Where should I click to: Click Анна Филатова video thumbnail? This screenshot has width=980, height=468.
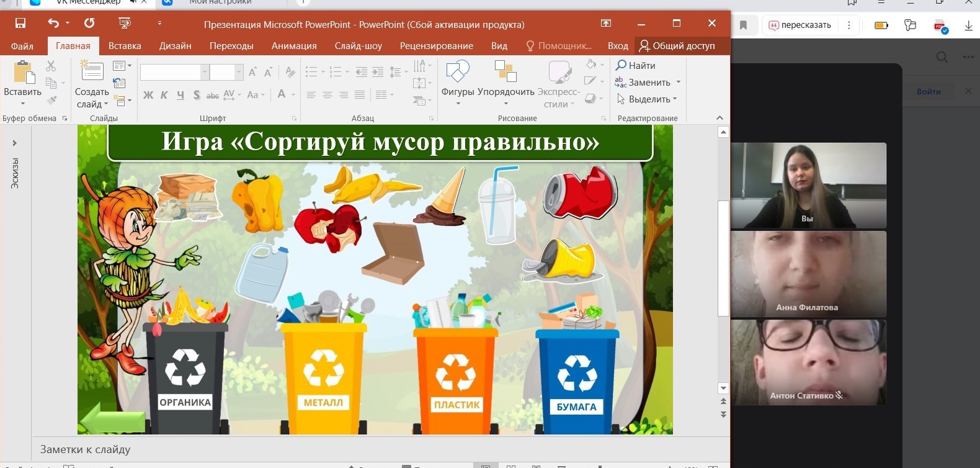coord(809,273)
